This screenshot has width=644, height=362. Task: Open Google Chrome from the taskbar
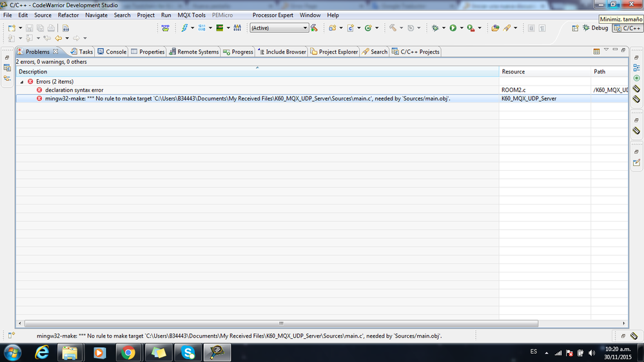[128, 352]
